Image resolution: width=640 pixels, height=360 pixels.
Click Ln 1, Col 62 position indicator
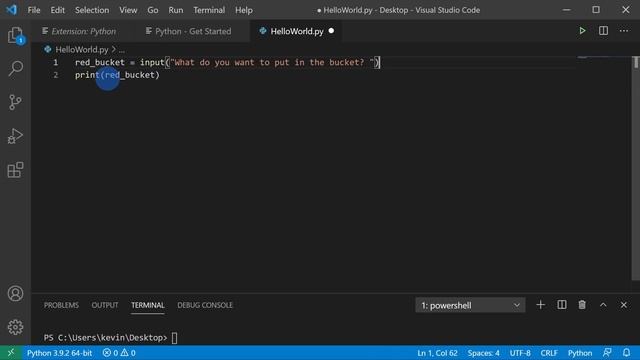point(437,353)
